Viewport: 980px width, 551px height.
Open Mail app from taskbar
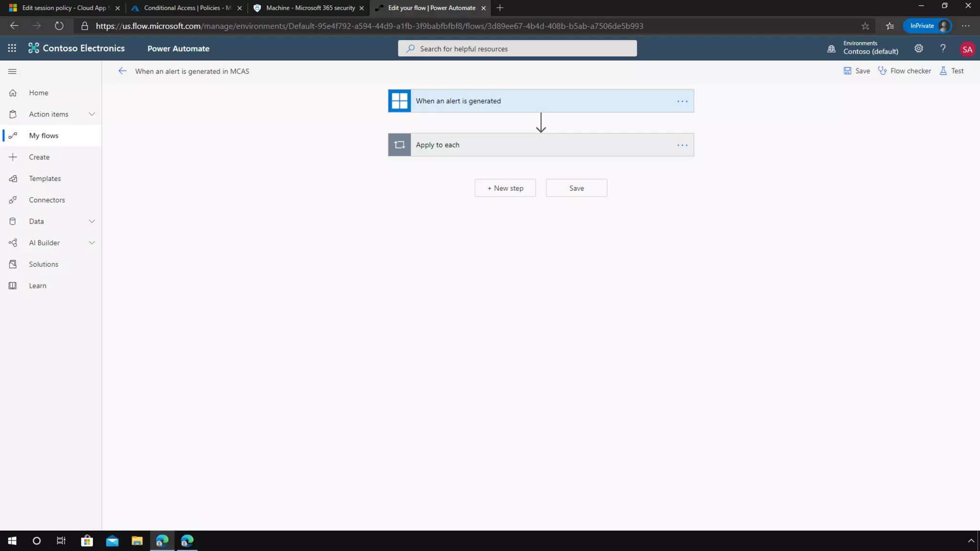click(112, 541)
